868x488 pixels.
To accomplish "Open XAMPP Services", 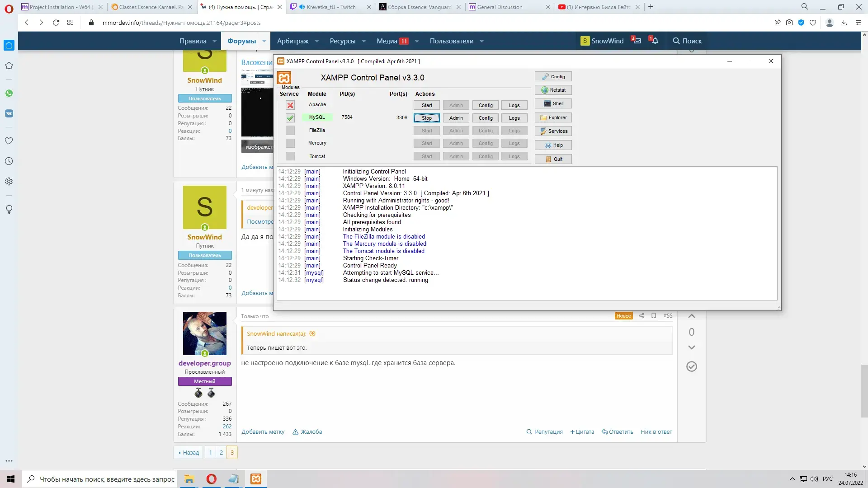I will point(553,131).
